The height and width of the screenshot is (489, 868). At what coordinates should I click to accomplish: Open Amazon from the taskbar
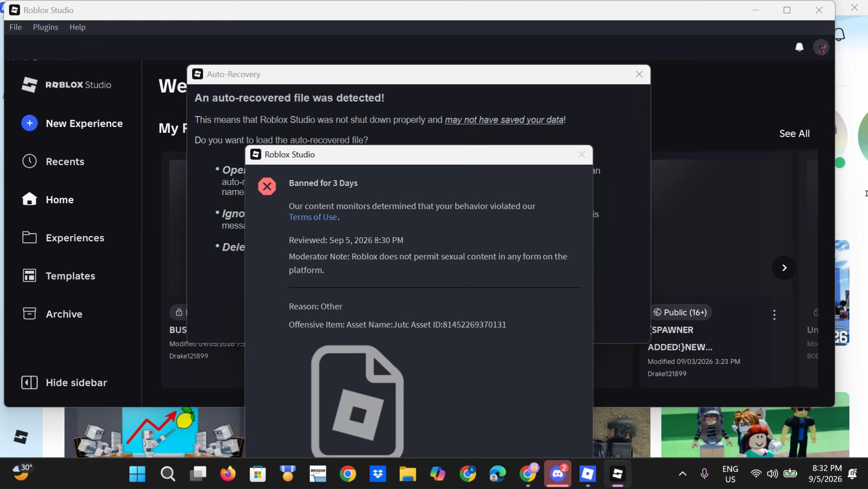[318, 474]
